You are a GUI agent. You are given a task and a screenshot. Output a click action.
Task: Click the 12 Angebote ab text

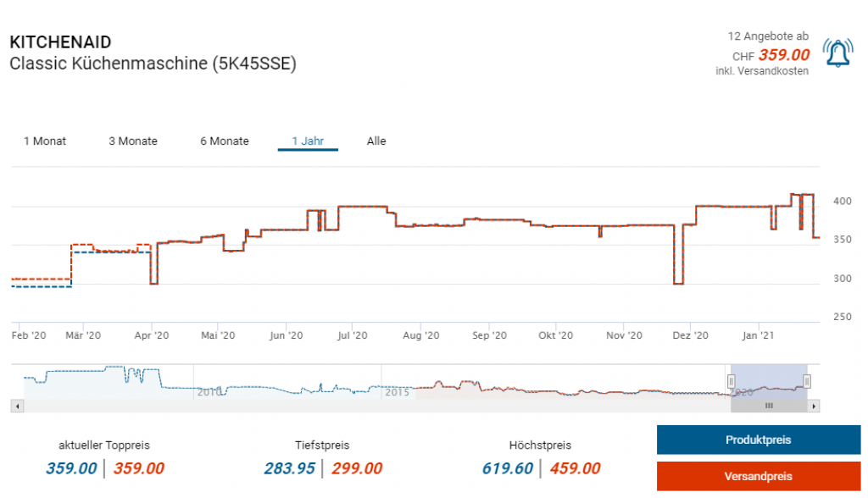pyautogui.click(x=768, y=36)
